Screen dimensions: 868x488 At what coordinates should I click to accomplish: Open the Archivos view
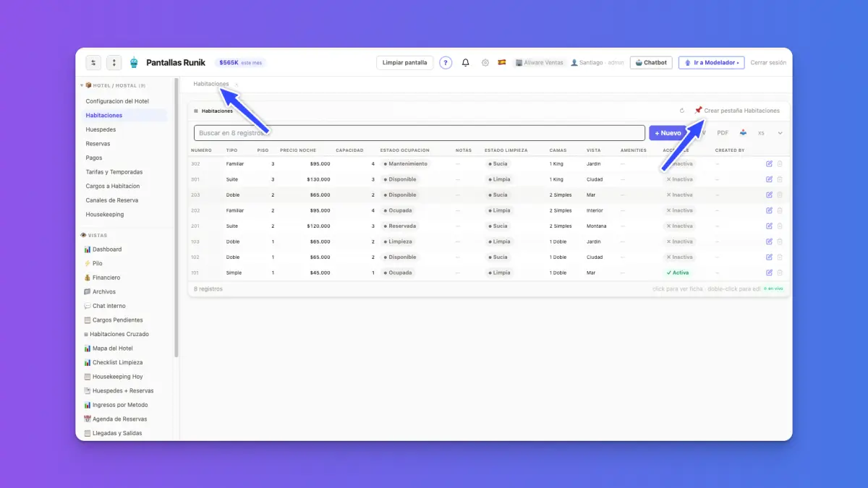[x=100, y=292]
